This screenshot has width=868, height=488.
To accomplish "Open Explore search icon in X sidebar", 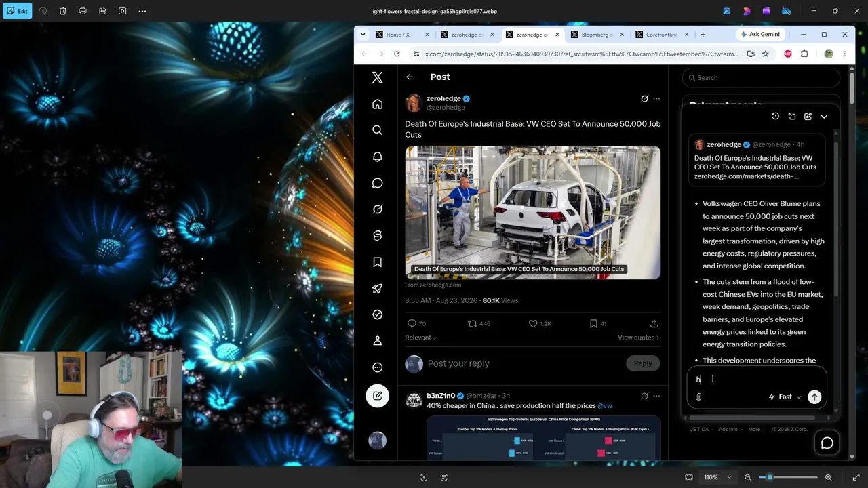I will (x=378, y=130).
